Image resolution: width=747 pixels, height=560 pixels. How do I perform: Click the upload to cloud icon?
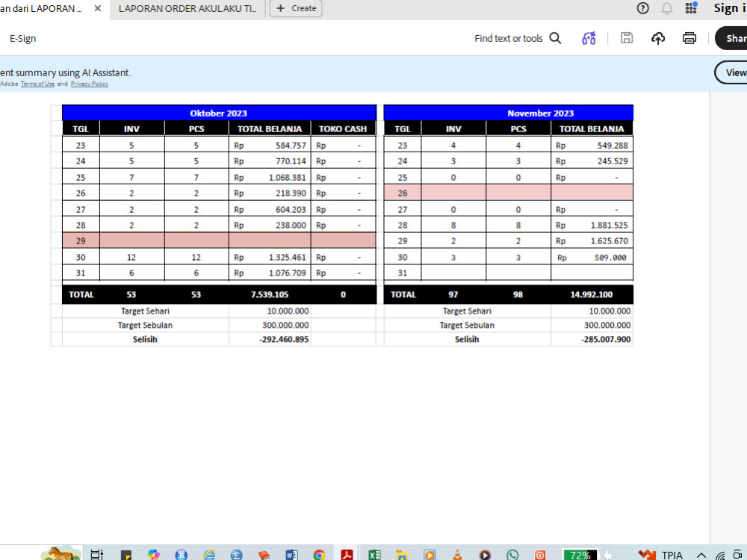(658, 38)
